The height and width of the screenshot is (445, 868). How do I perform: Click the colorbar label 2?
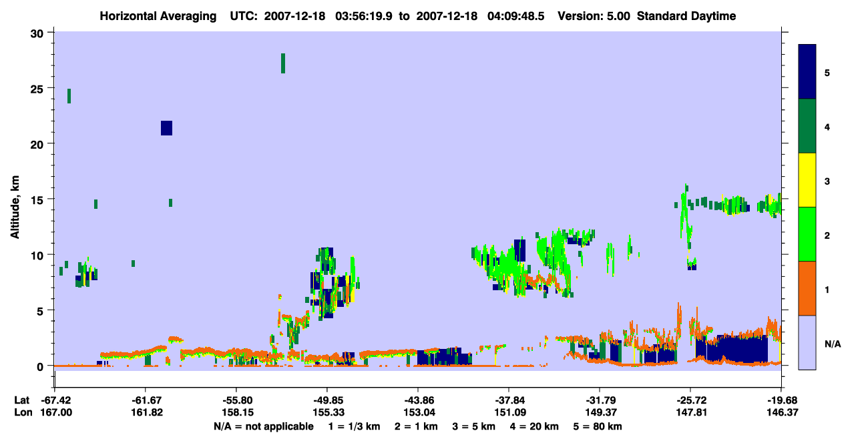click(x=827, y=234)
